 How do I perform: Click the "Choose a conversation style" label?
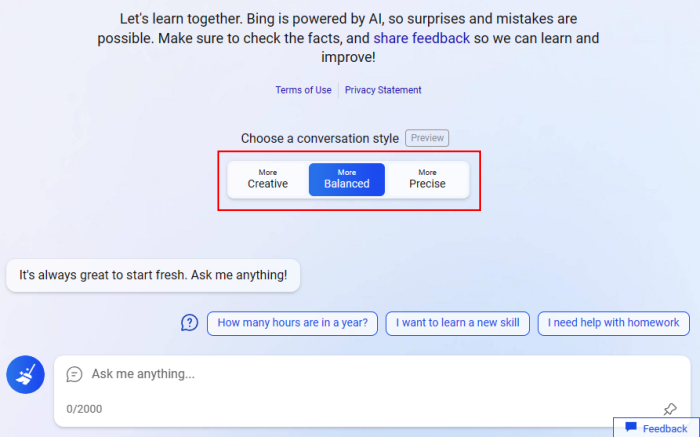tap(319, 138)
